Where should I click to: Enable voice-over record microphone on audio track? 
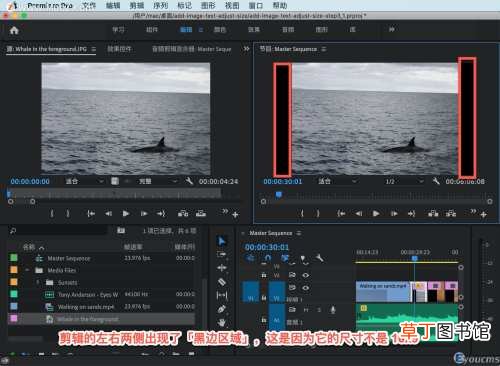pos(332,310)
